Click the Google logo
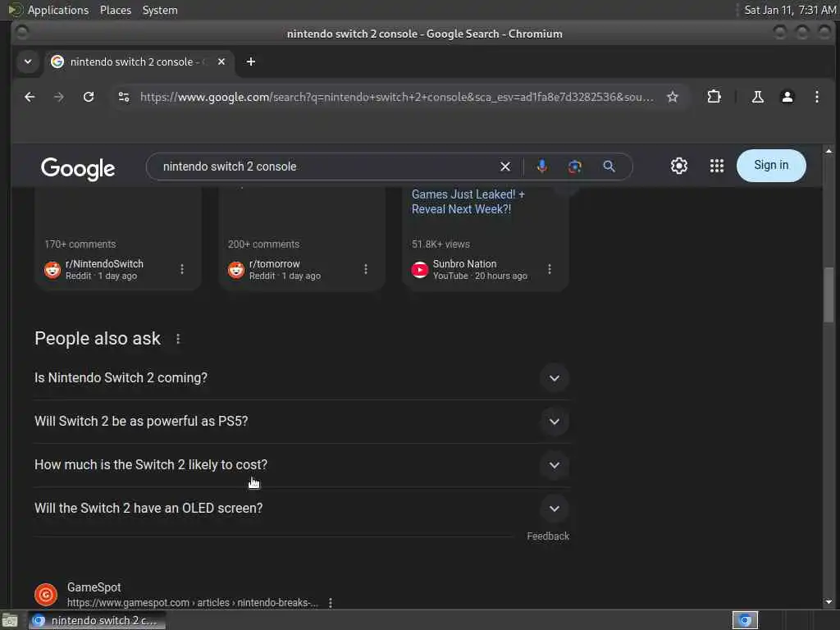Screen dimensions: 840x630 click(78, 168)
